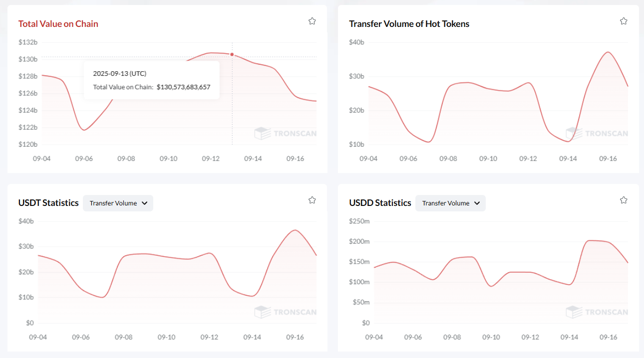Click the USDT Statistics heading
644x358 pixels.
(48, 203)
